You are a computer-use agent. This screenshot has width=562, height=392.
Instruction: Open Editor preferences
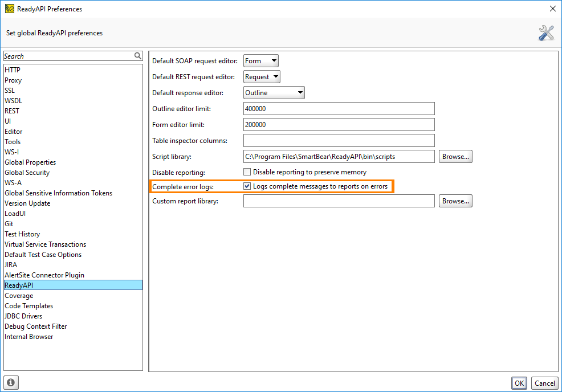tap(73, 132)
